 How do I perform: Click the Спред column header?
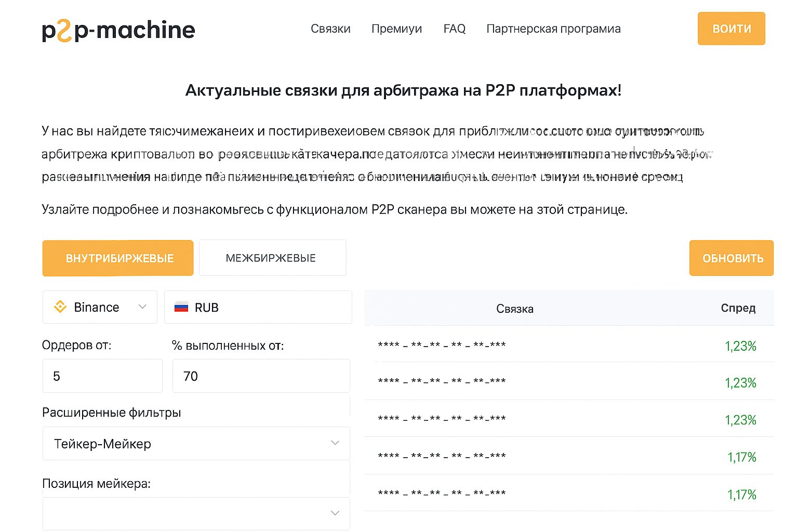coord(738,308)
